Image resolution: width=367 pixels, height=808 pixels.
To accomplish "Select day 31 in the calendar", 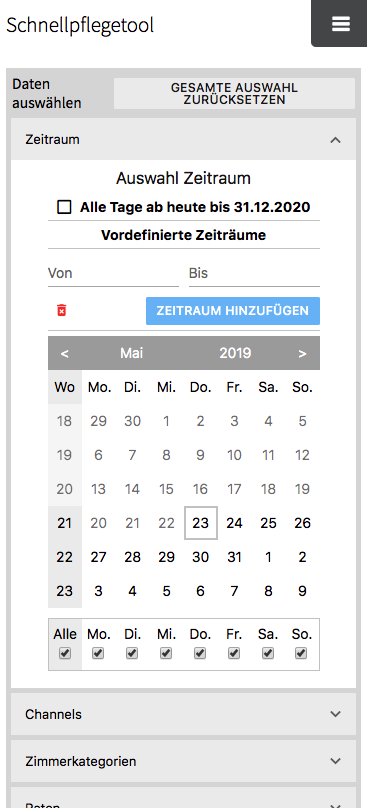I will 234,557.
